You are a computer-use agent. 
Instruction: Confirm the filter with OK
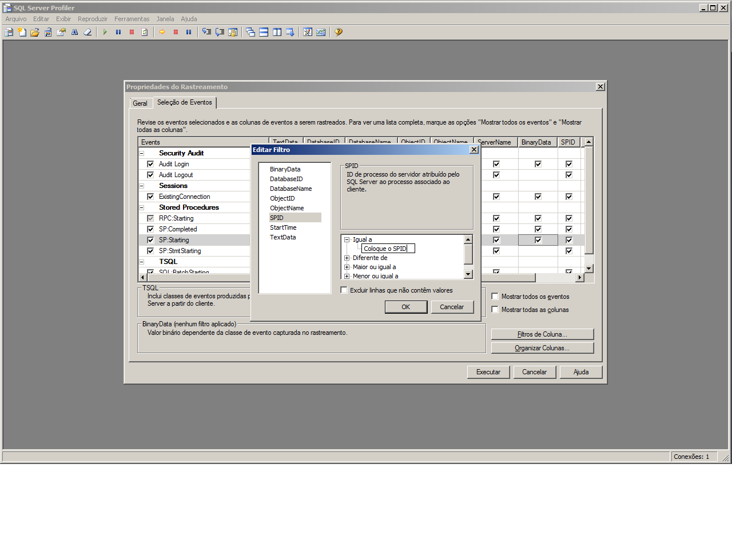point(406,307)
